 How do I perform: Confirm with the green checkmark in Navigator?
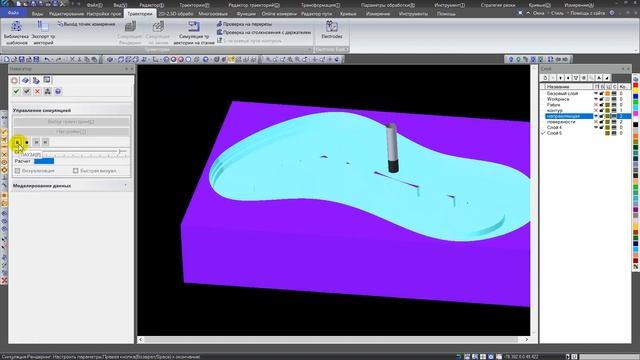coord(16,91)
